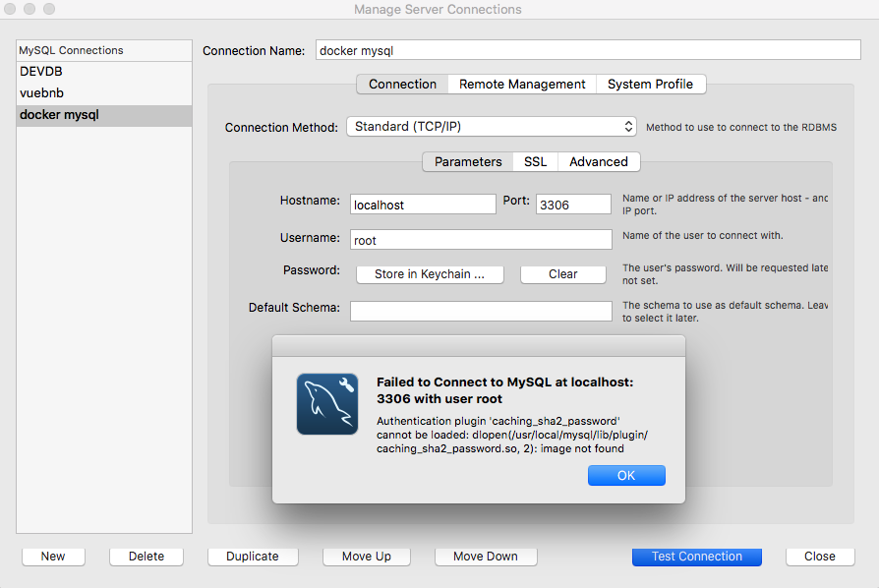Click the MySQL Connections list header
The image size is (879, 588).
point(104,50)
